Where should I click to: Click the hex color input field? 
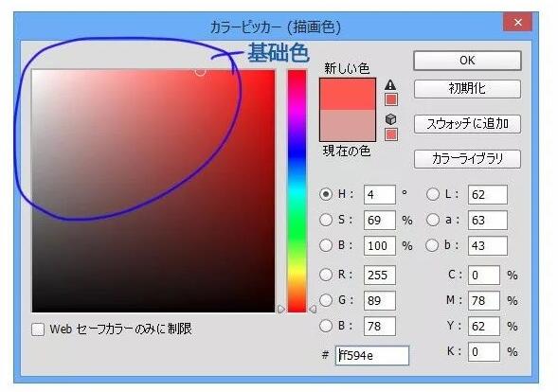click(372, 355)
